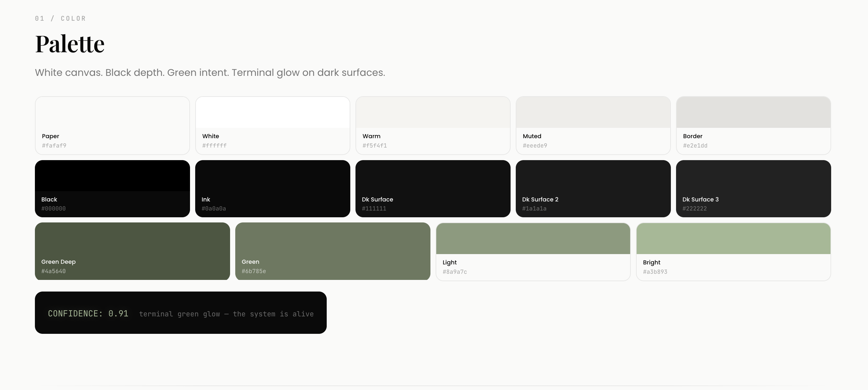Click the Ink color swatch
The width and height of the screenshot is (868, 390).
[x=273, y=189]
